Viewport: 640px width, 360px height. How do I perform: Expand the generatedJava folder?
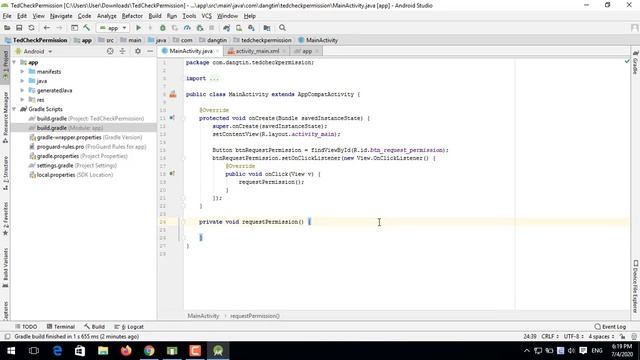22,91
